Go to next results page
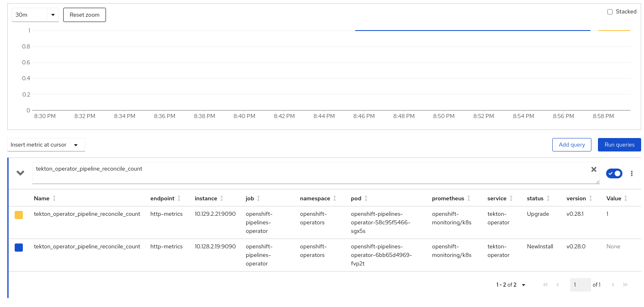This screenshot has height=307, width=644. click(613, 285)
